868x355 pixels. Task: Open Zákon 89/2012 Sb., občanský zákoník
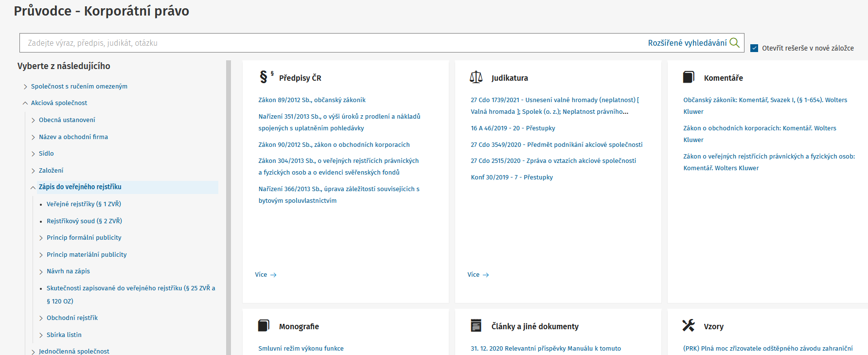pos(312,100)
